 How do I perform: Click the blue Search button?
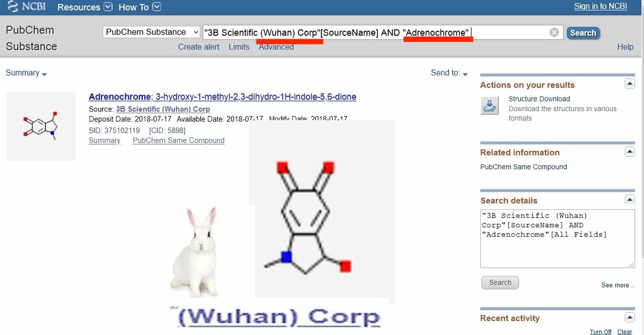click(583, 33)
